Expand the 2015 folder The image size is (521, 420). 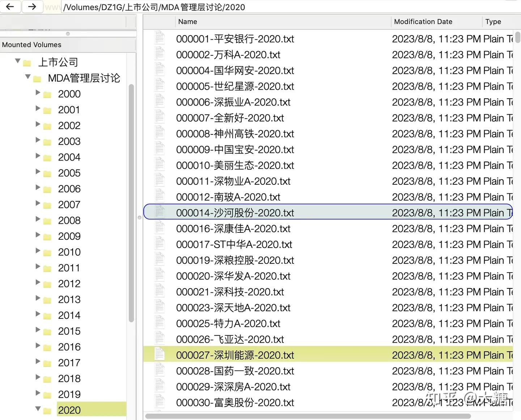tap(38, 330)
